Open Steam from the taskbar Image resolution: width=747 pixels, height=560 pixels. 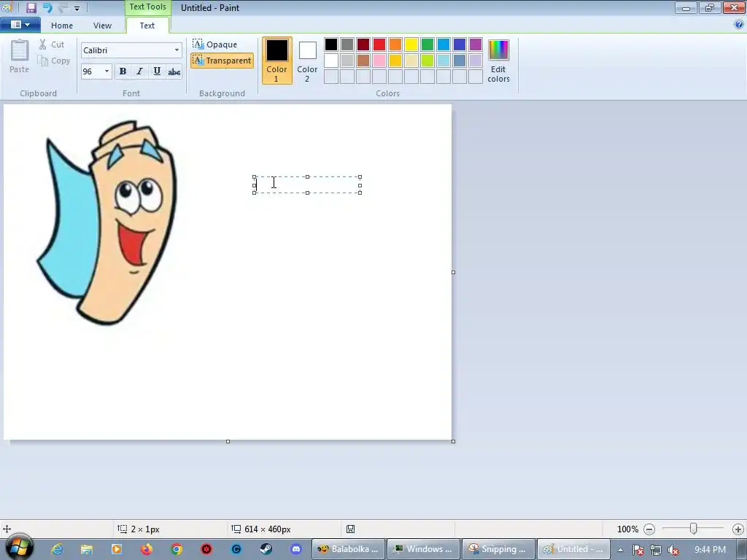click(266, 549)
